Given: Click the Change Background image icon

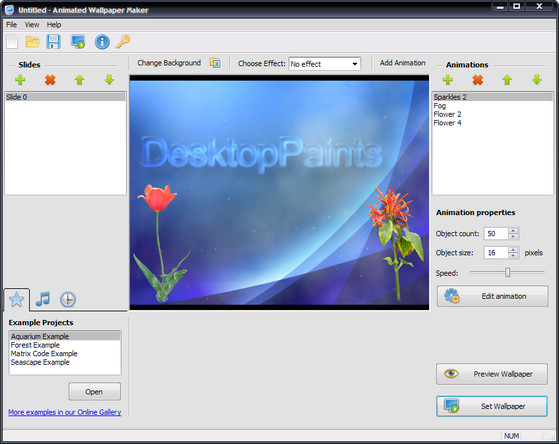Looking at the screenshot, I should point(215,63).
